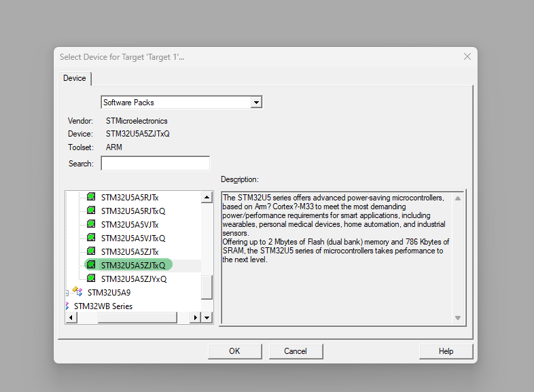Click device list horizontal scrollbar thumb
Screen dimensions: 534x392
pos(138,318)
